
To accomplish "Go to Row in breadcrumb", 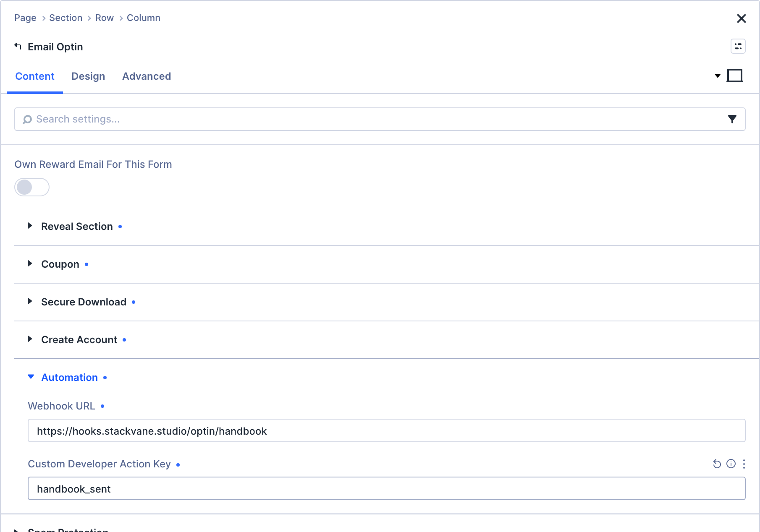I will point(104,18).
